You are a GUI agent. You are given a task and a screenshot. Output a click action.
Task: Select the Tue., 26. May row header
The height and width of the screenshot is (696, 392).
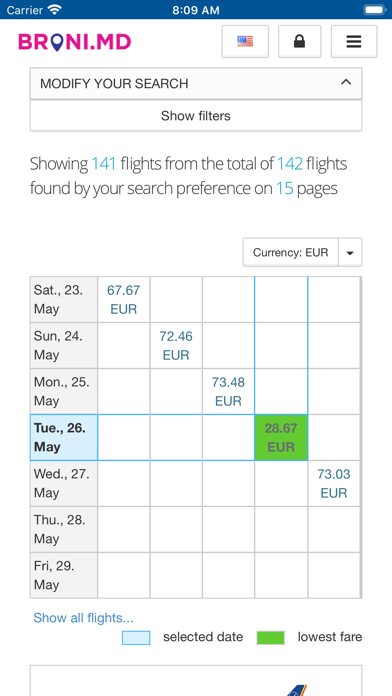[64, 438]
